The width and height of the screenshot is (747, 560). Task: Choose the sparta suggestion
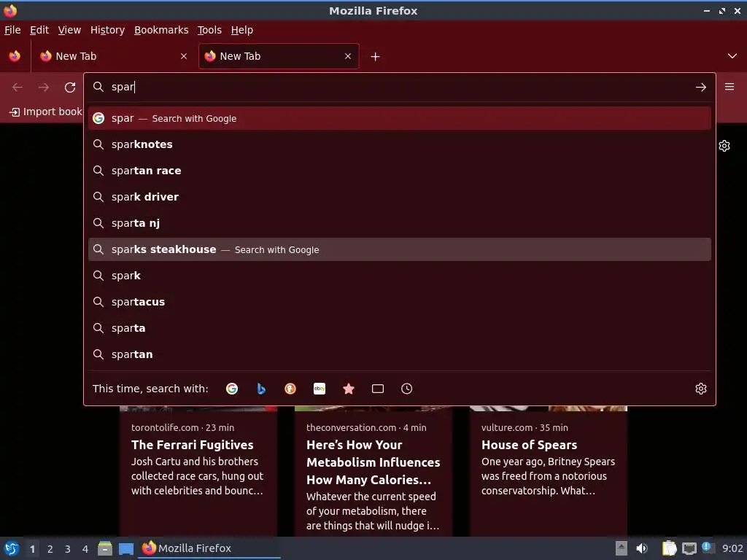(x=400, y=328)
